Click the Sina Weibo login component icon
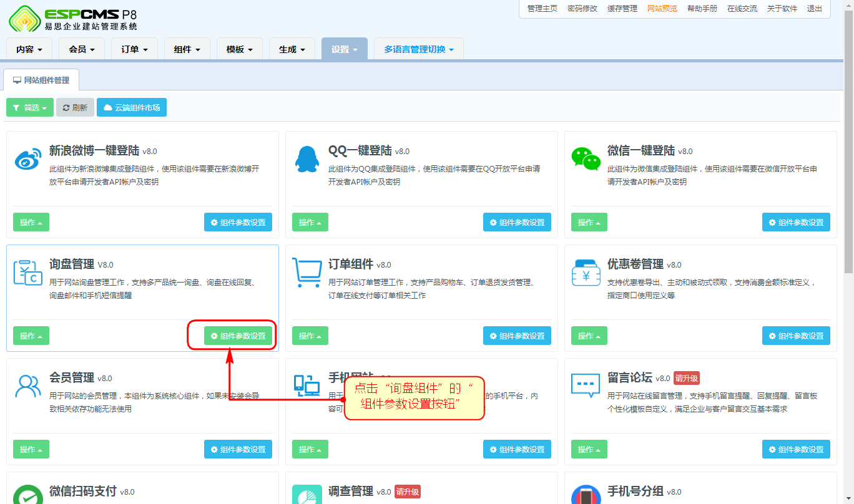The height and width of the screenshot is (504, 854). [27, 160]
